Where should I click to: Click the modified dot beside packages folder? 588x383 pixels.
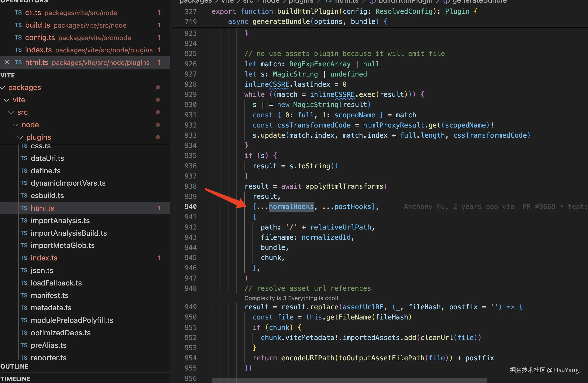(158, 87)
